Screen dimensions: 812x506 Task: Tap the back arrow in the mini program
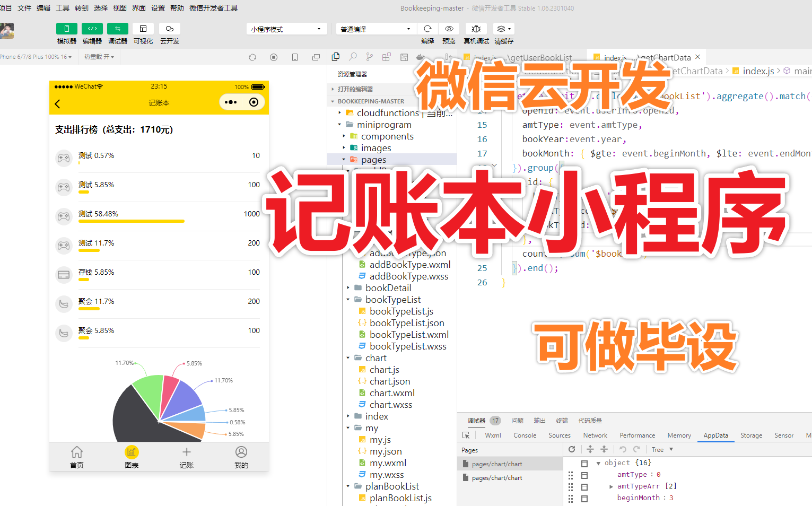pos(57,103)
